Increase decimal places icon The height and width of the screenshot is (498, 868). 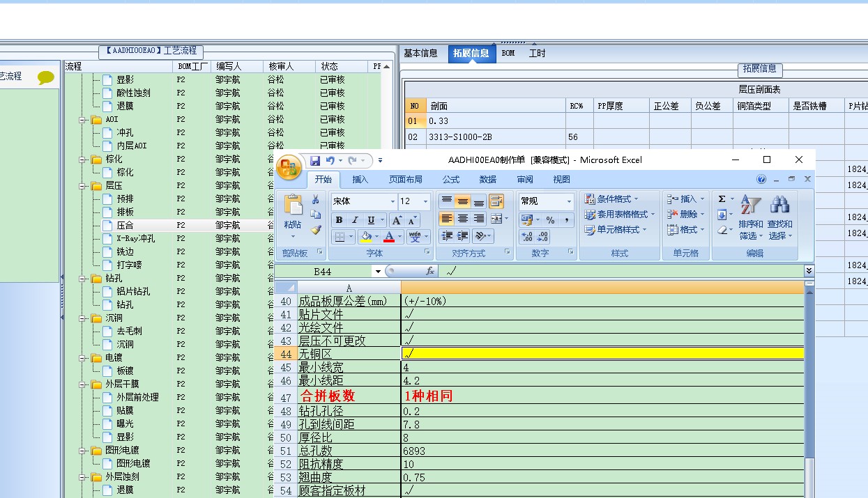pyautogui.click(x=528, y=237)
